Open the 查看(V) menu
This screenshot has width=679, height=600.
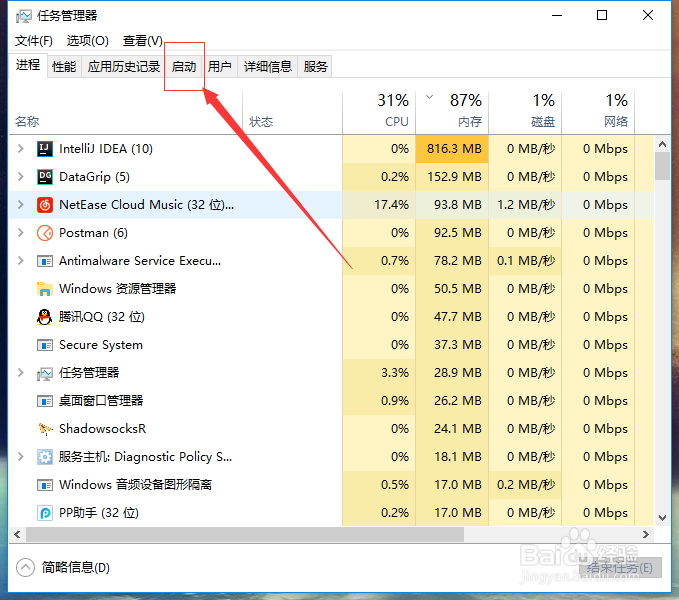click(x=142, y=41)
